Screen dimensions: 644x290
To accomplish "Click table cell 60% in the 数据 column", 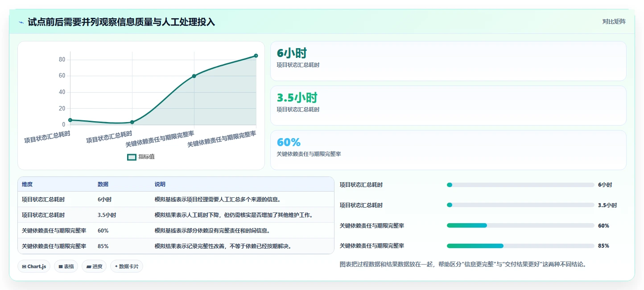I will [103, 231].
